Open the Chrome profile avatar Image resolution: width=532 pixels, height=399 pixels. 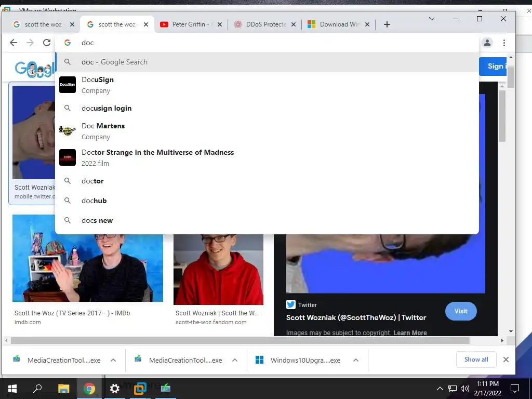click(487, 43)
